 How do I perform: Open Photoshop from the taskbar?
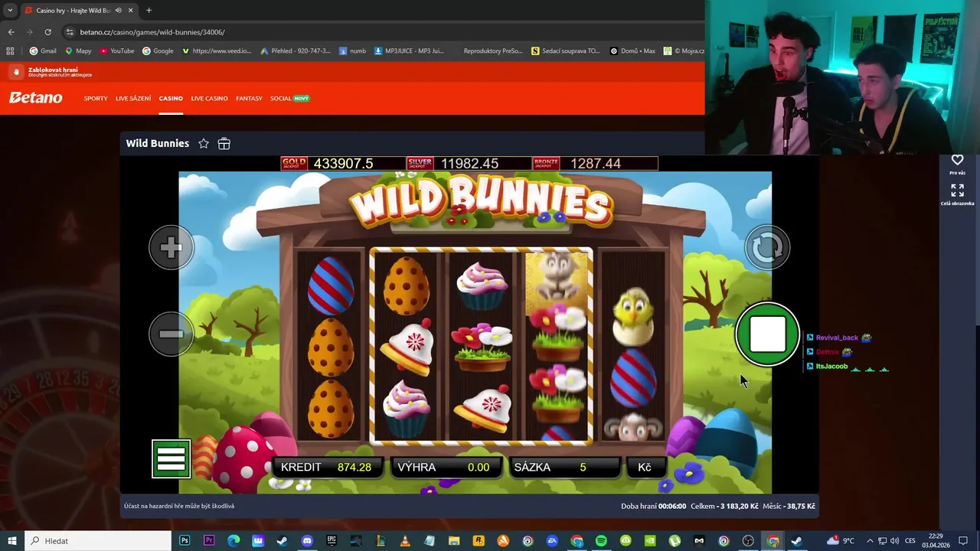(x=185, y=541)
